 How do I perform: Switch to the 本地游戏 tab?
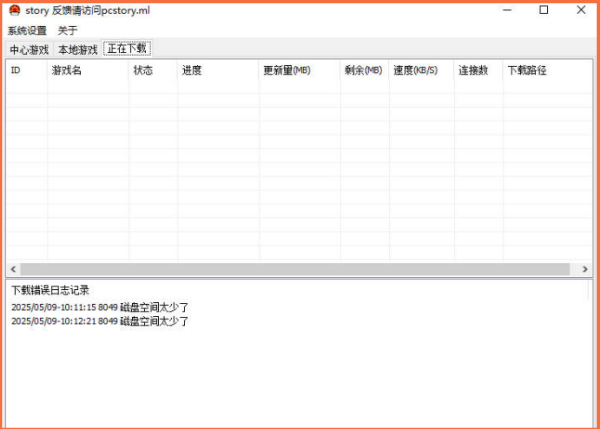(78, 49)
